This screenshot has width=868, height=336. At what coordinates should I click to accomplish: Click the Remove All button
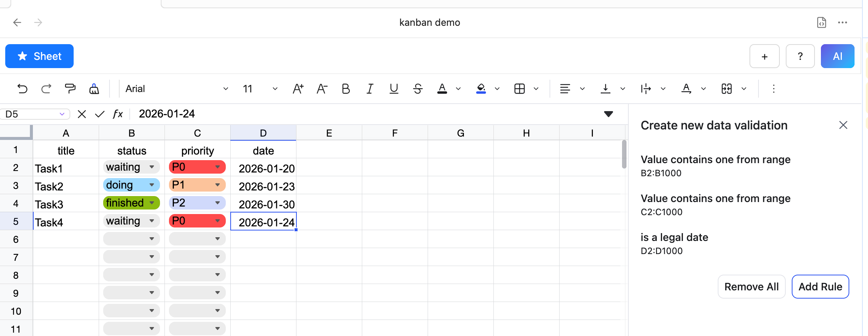coord(751,287)
